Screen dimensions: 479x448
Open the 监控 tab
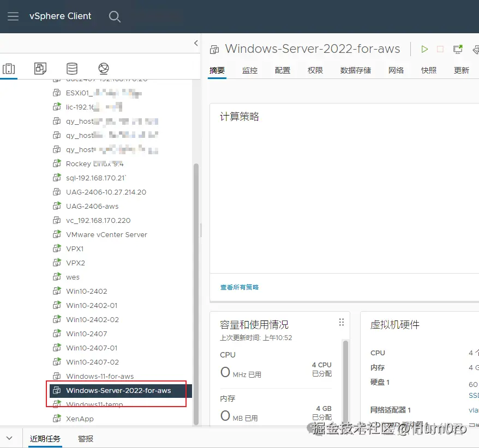(250, 70)
